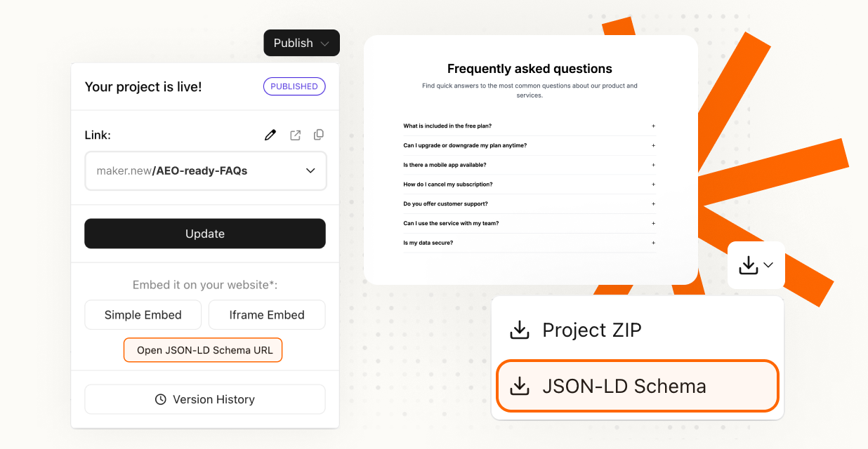Image resolution: width=868 pixels, height=449 pixels.
Task: Click the Iframe Embed button
Action: (267, 315)
